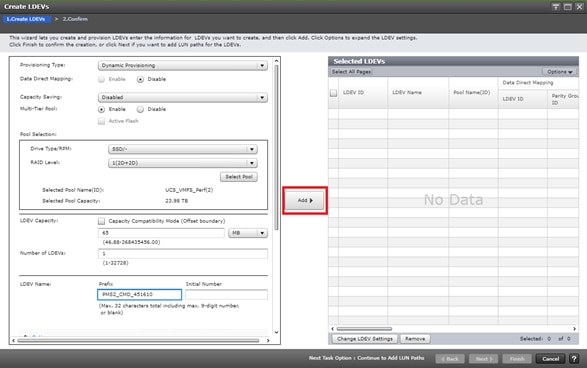Select Data Direct Mapping Disable radio

[140, 79]
